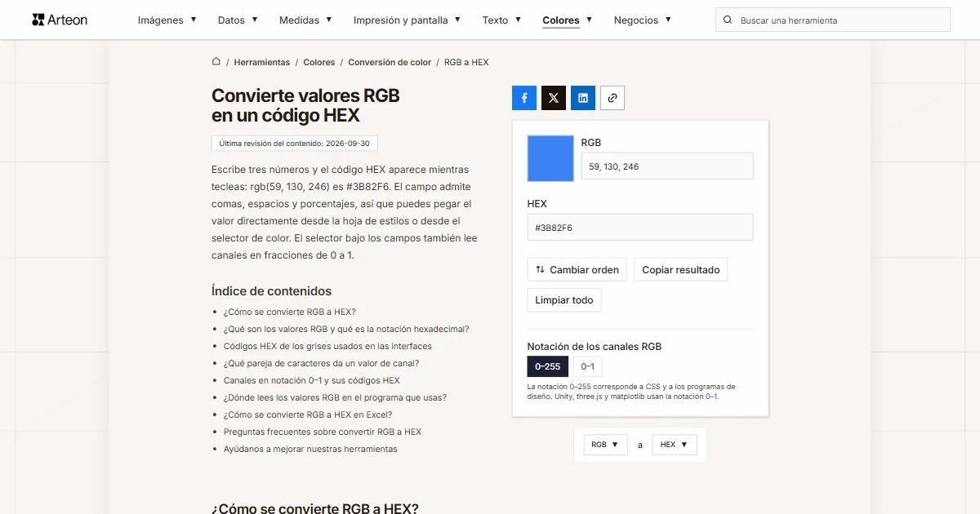Share the page on LinkedIn
Viewport: 980px width, 514px height.
583,98
